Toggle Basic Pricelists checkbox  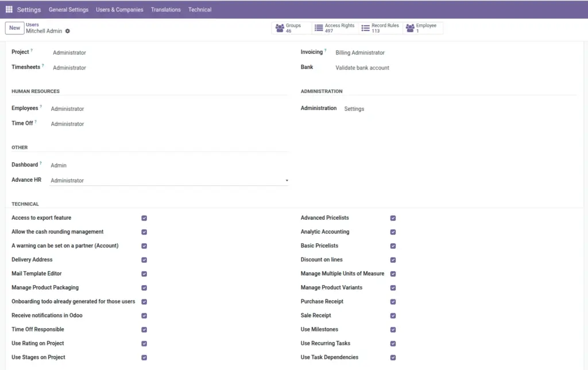[x=393, y=246]
